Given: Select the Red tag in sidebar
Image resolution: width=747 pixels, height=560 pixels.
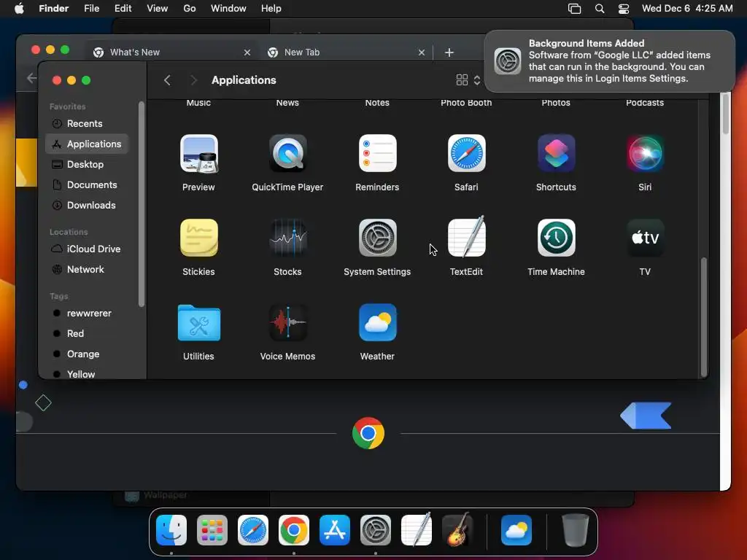Looking at the screenshot, I should 88,334.
